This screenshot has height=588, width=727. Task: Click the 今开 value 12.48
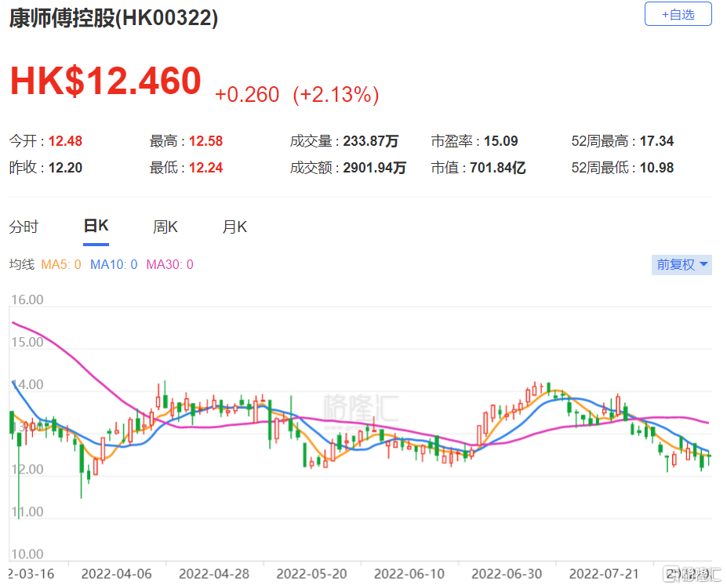[x=65, y=141]
